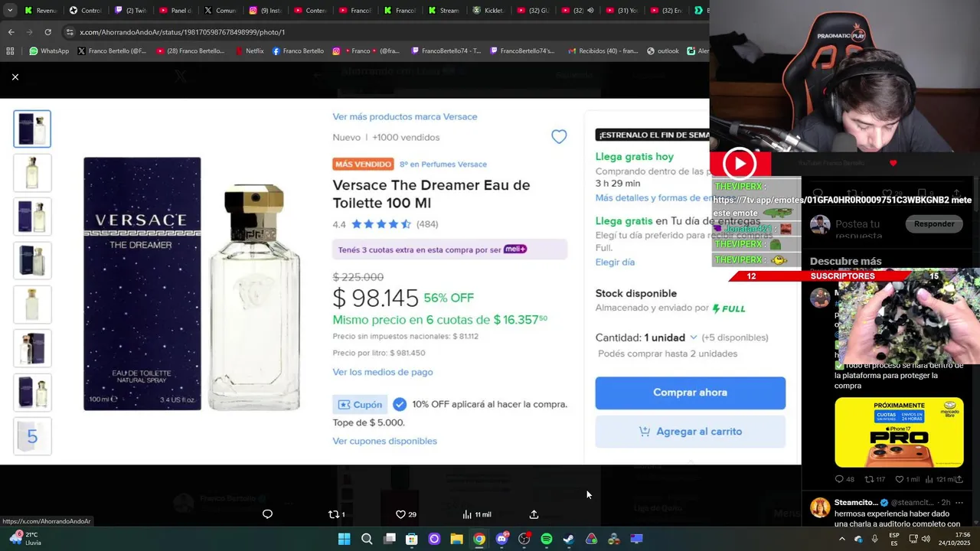
Task: Open Chrome tab search dropdown
Action: click(10, 11)
